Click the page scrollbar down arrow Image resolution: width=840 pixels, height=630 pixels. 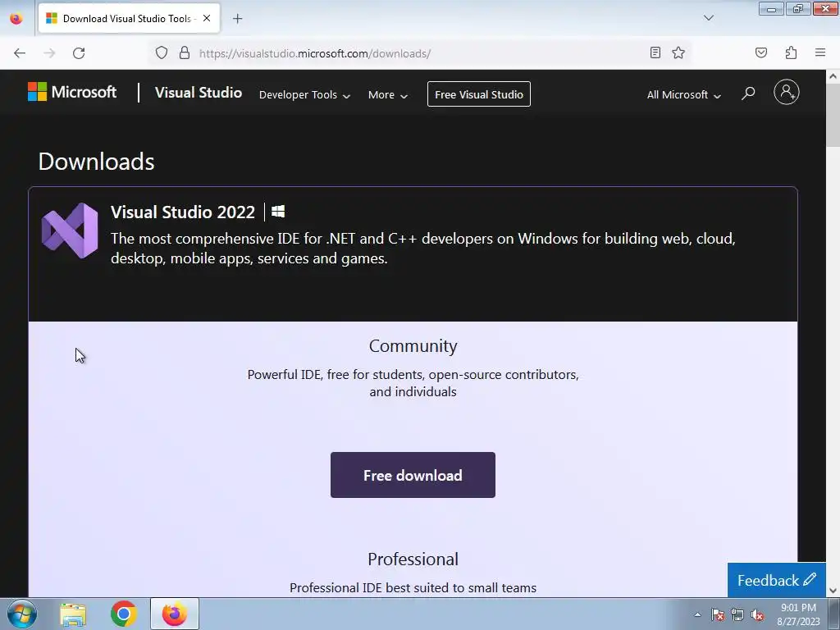click(x=833, y=591)
